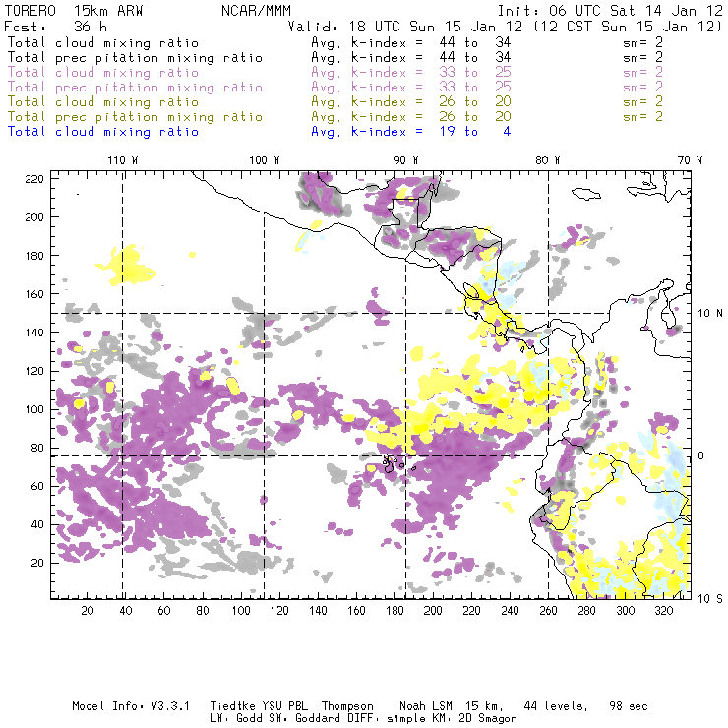
Task: Click the "10 N" latitude label
Action: 710,314
